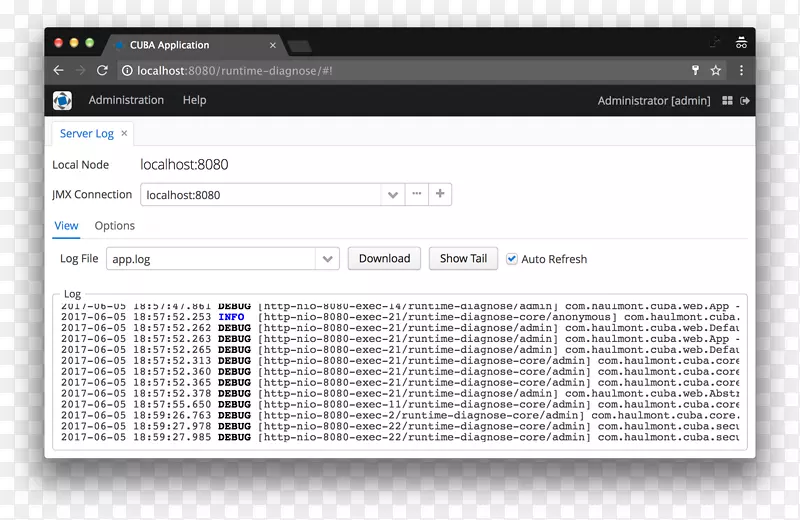Toggle the Auto Refresh checkbox

512,259
